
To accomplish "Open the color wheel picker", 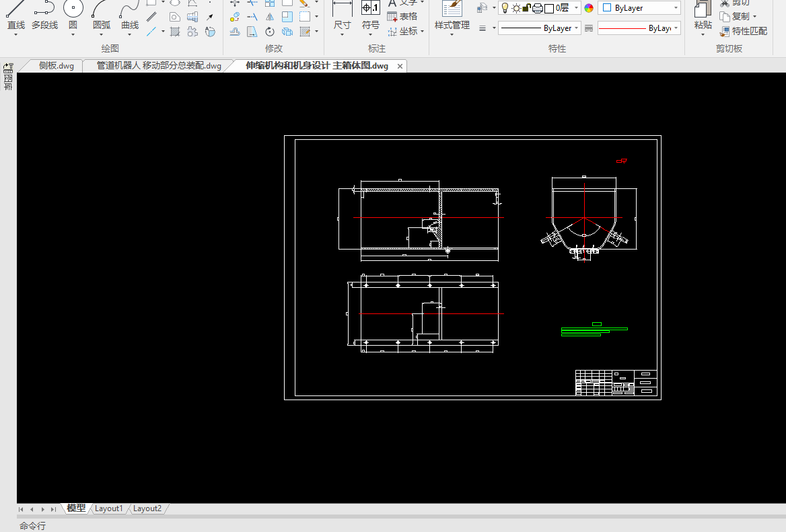I will [589, 8].
